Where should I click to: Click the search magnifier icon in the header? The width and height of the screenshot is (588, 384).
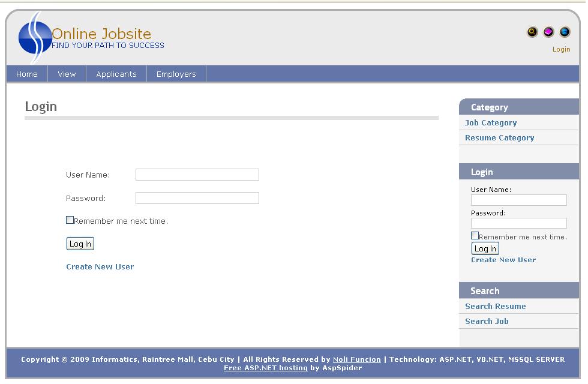[532, 32]
